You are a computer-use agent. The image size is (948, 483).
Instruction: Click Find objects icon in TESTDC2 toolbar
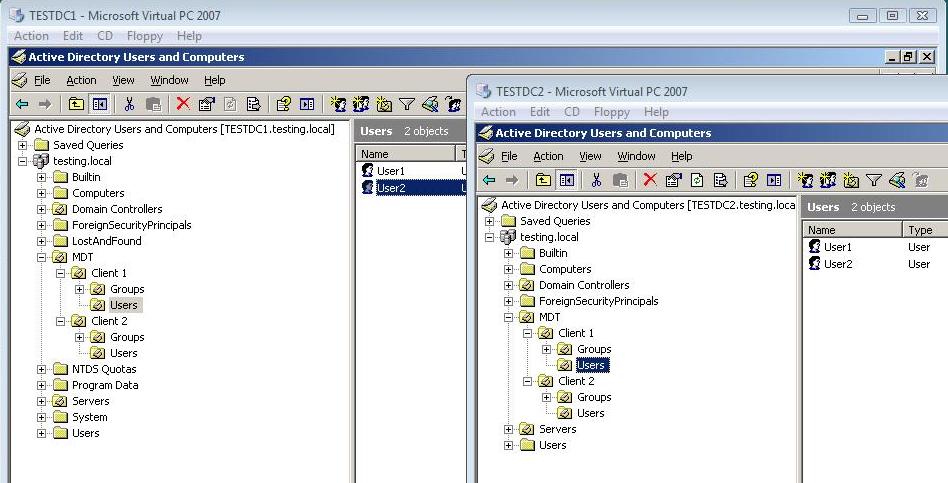(897, 180)
